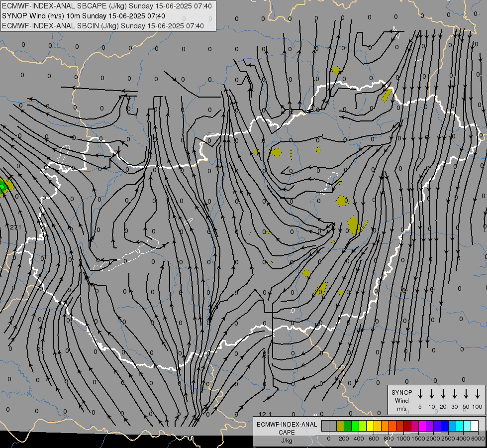
Task: Click the bright green CAPE patch at left edge
Action: point(3,187)
